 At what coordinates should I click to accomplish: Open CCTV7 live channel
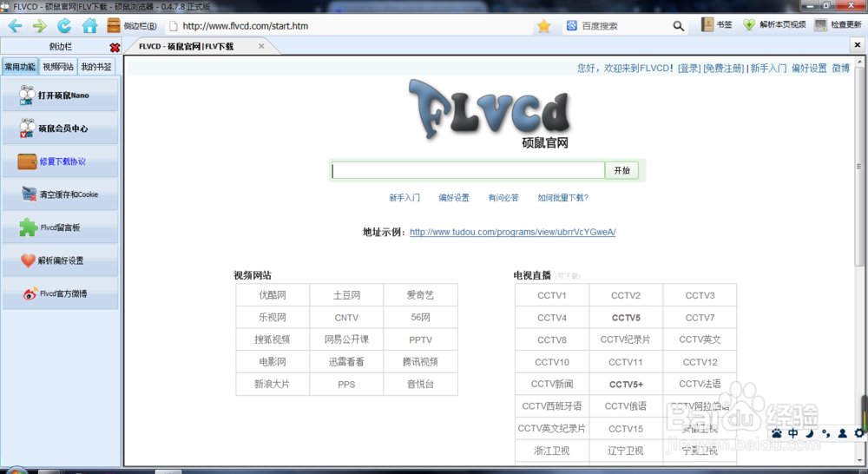(x=700, y=317)
